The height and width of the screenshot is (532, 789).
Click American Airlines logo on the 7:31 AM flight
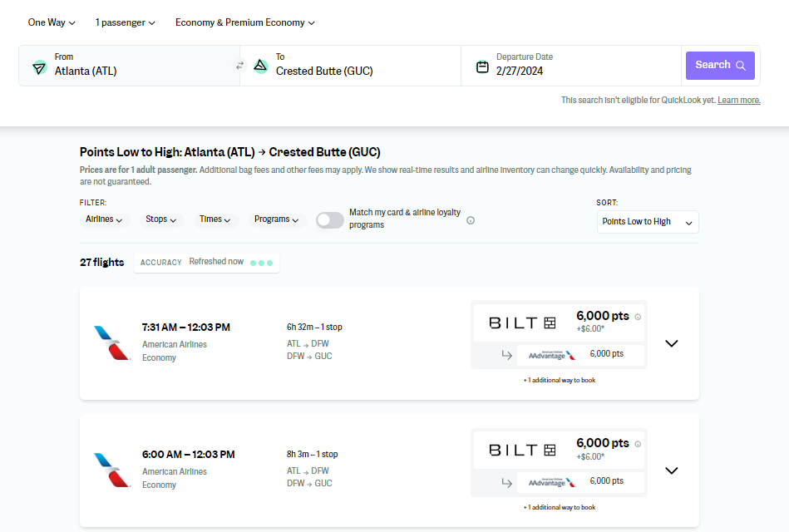point(112,343)
